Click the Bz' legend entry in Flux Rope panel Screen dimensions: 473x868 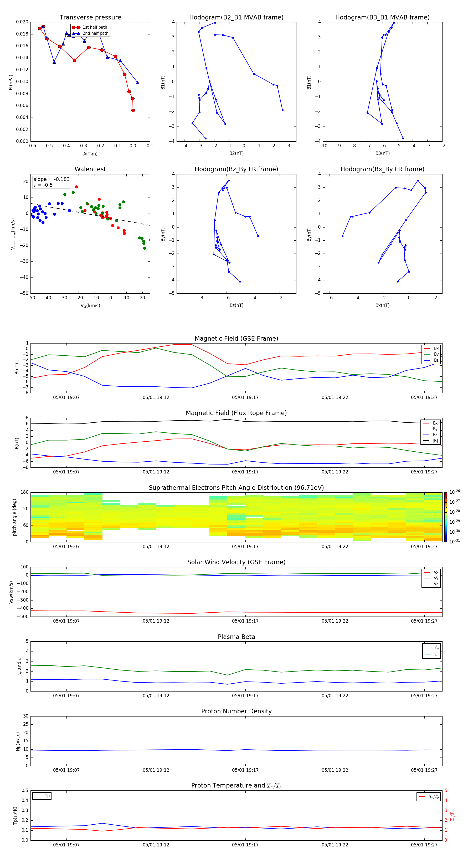pos(431,435)
